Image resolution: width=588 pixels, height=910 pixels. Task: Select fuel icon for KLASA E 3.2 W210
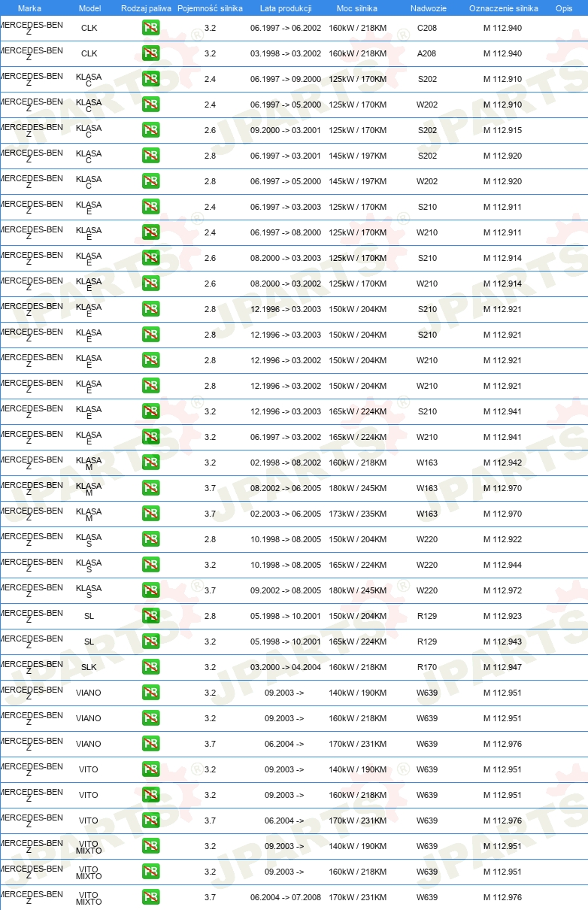tap(150, 438)
